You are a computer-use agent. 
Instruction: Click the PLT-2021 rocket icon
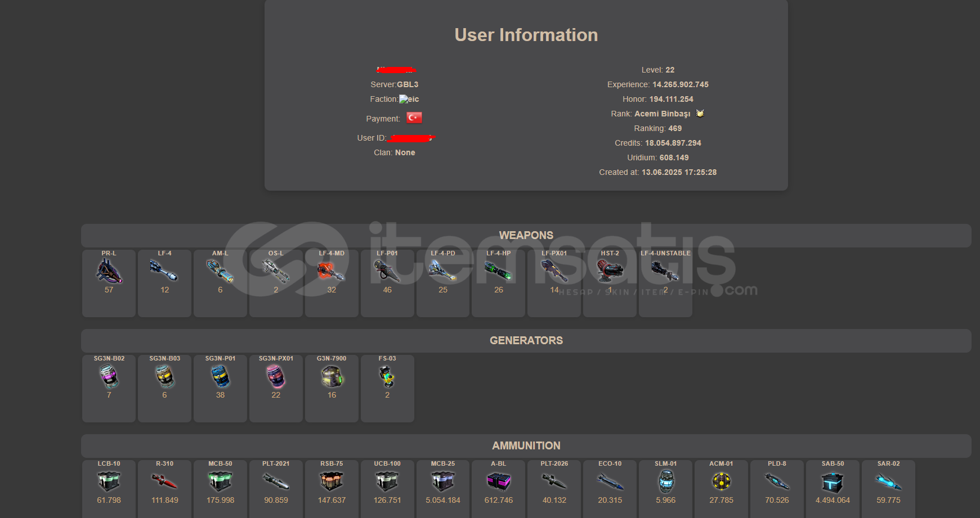(276, 481)
